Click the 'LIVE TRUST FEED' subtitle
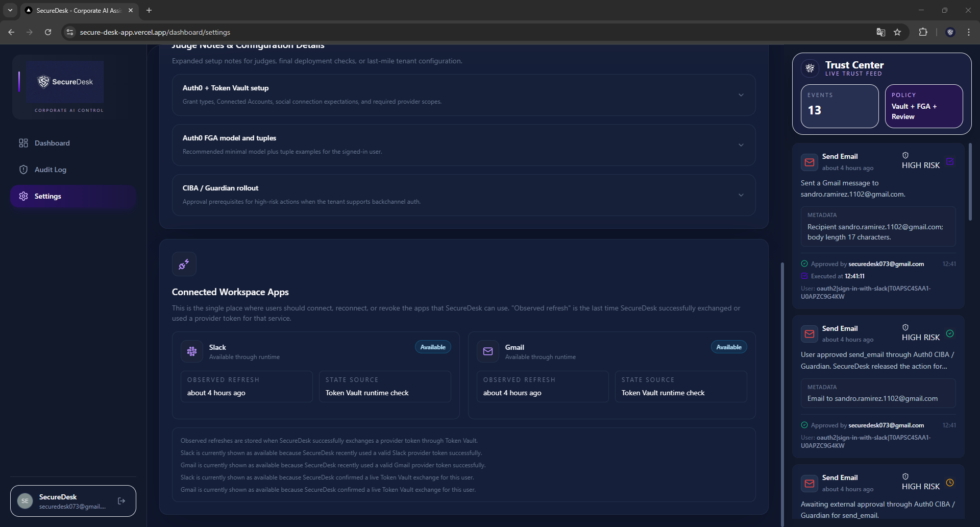This screenshot has width=980, height=527. [x=853, y=74]
